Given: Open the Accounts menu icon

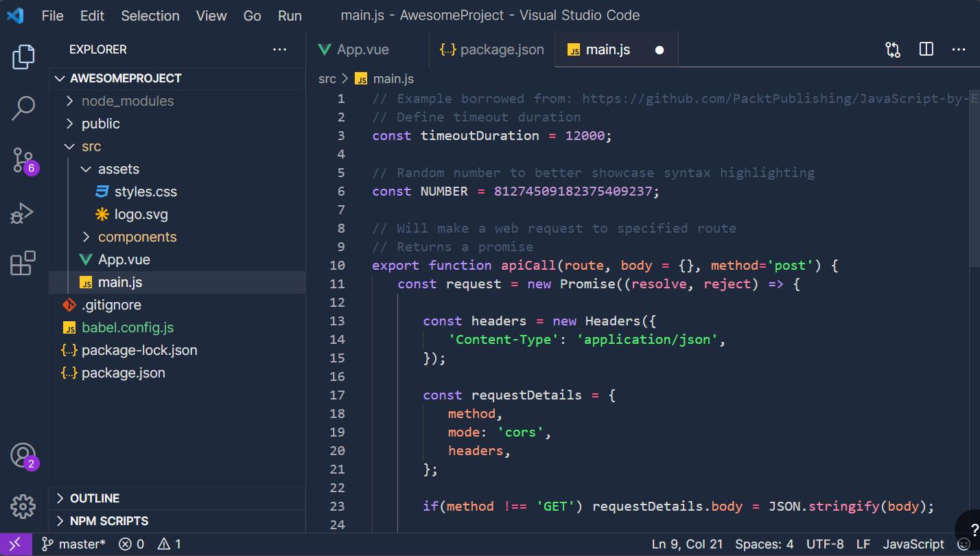Looking at the screenshot, I should (x=24, y=456).
